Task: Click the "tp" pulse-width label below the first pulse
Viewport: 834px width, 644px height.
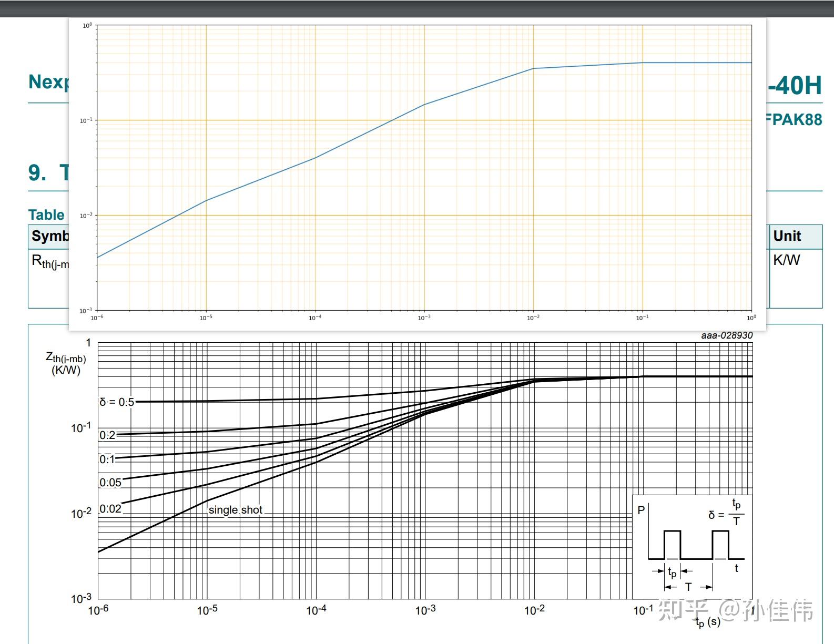Action: click(x=672, y=572)
